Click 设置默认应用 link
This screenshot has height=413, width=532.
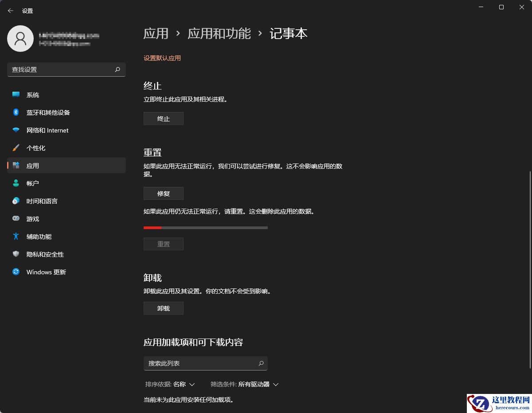tap(162, 58)
